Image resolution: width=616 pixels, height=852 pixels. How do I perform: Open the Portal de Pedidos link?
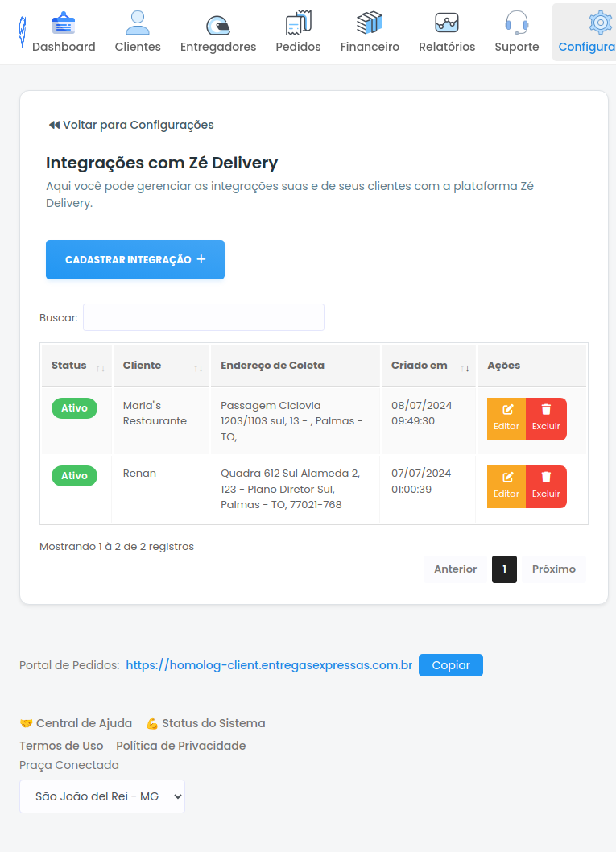click(267, 665)
